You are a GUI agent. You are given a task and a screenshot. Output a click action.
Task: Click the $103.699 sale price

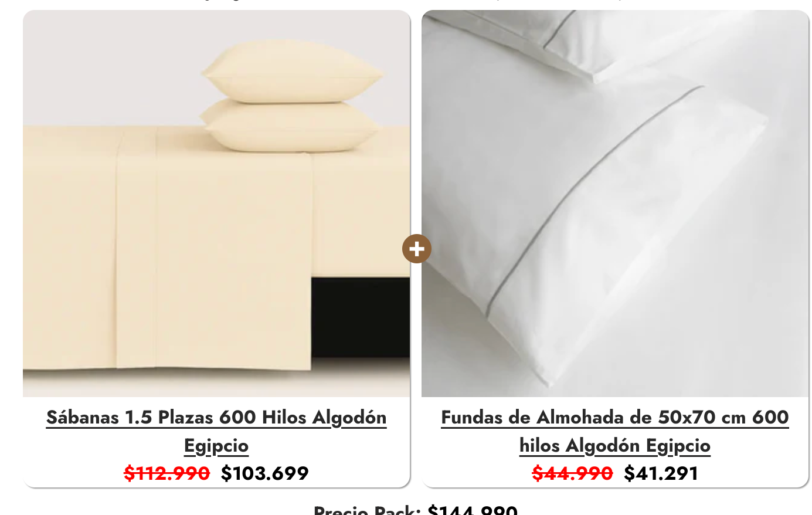tap(264, 473)
